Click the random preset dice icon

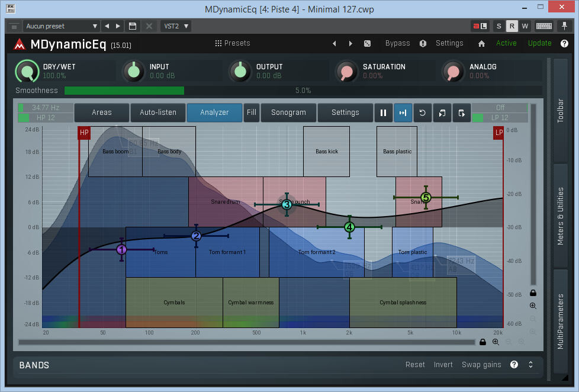[367, 44]
